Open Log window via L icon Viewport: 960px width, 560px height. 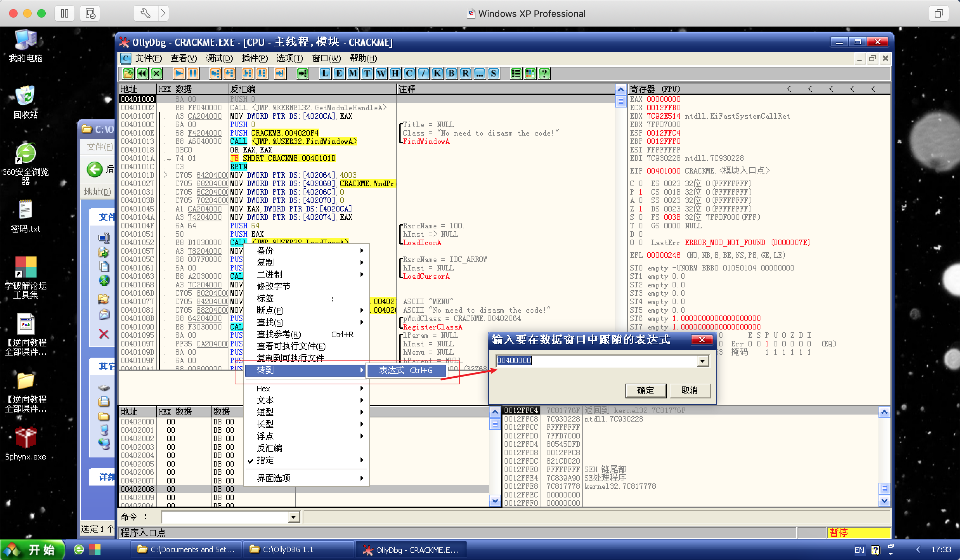point(325,73)
